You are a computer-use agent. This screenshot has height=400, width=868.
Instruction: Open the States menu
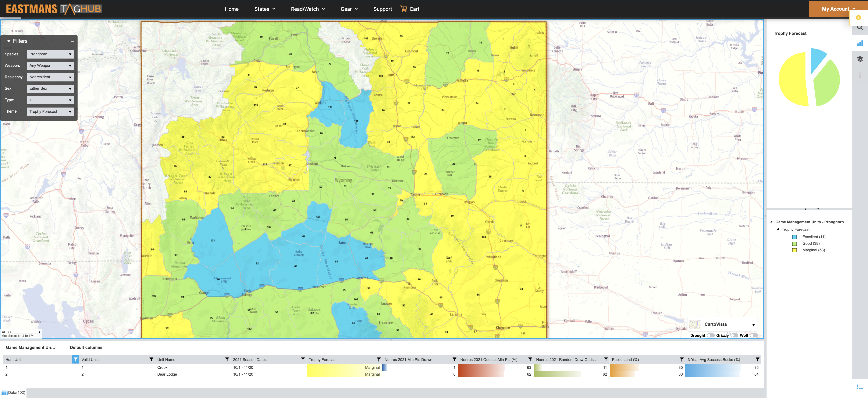point(265,9)
